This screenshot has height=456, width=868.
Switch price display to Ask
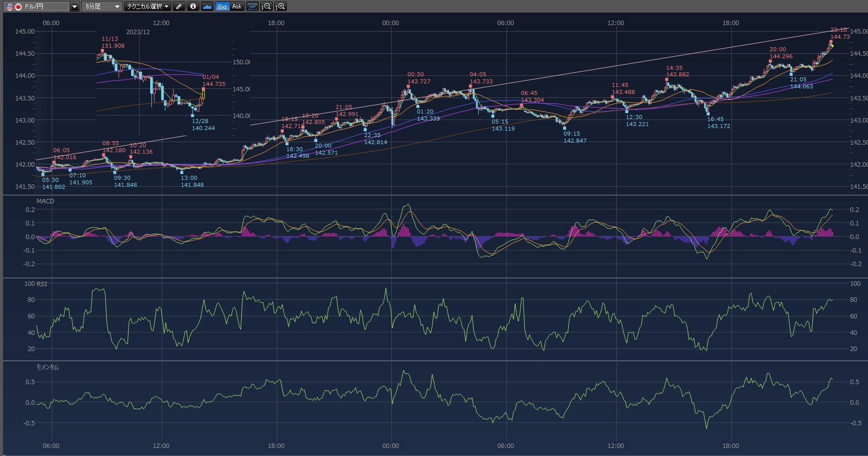[x=237, y=7]
